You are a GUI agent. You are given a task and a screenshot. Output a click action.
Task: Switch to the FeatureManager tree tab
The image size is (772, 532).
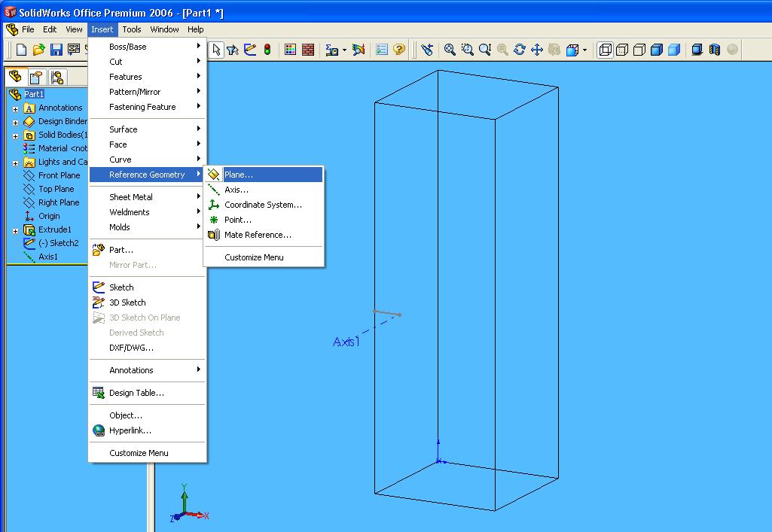pos(16,77)
